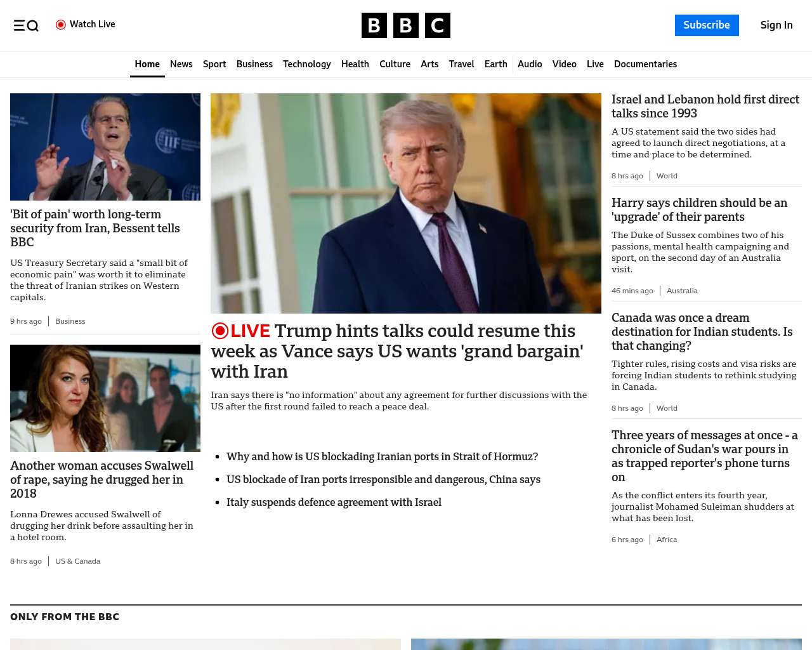The height and width of the screenshot is (650, 812).
Task: Open Harry says children 'upgrade' headline
Action: click(699, 209)
